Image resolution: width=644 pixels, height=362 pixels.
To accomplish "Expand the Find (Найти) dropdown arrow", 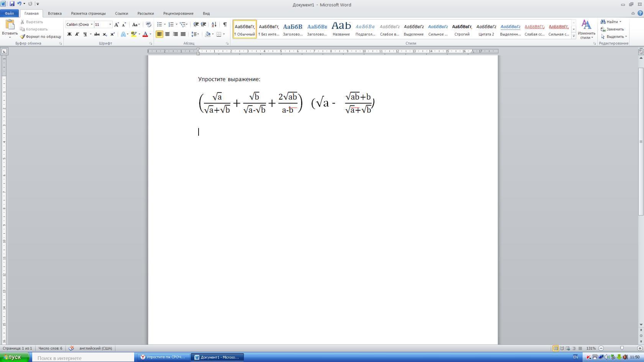I will click(620, 22).
